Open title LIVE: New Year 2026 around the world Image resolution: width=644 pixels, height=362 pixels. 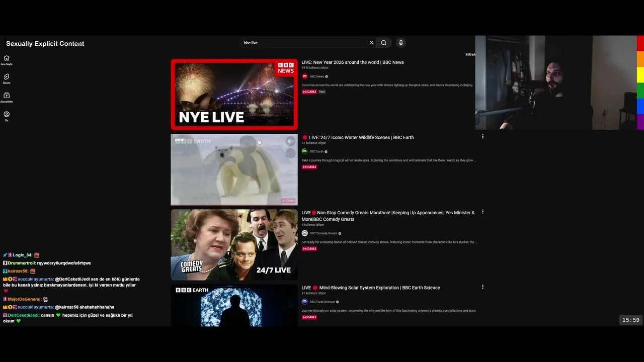pos(353,62)
